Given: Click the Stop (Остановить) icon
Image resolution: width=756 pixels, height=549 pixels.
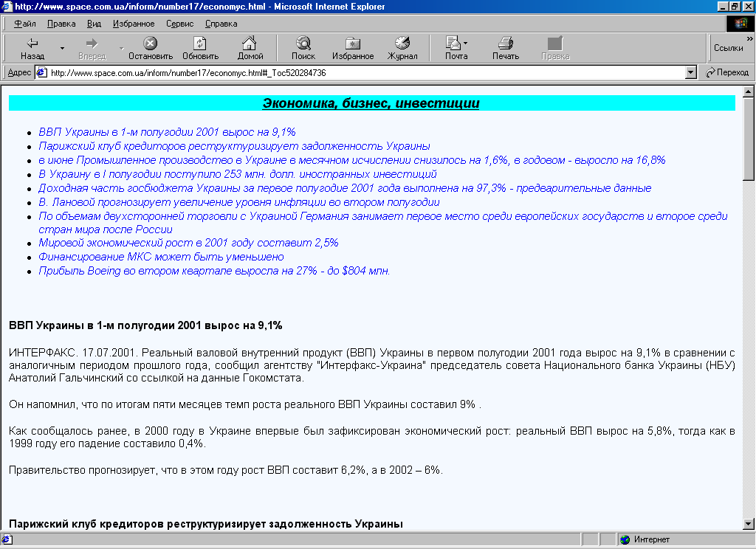Looking at the screenshot, I should pos(150,43).
